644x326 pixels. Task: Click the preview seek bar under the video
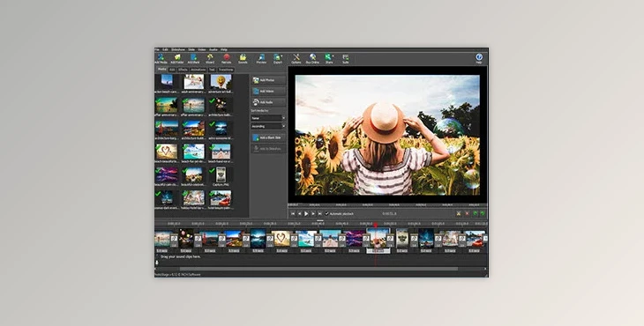pos(387,204)
